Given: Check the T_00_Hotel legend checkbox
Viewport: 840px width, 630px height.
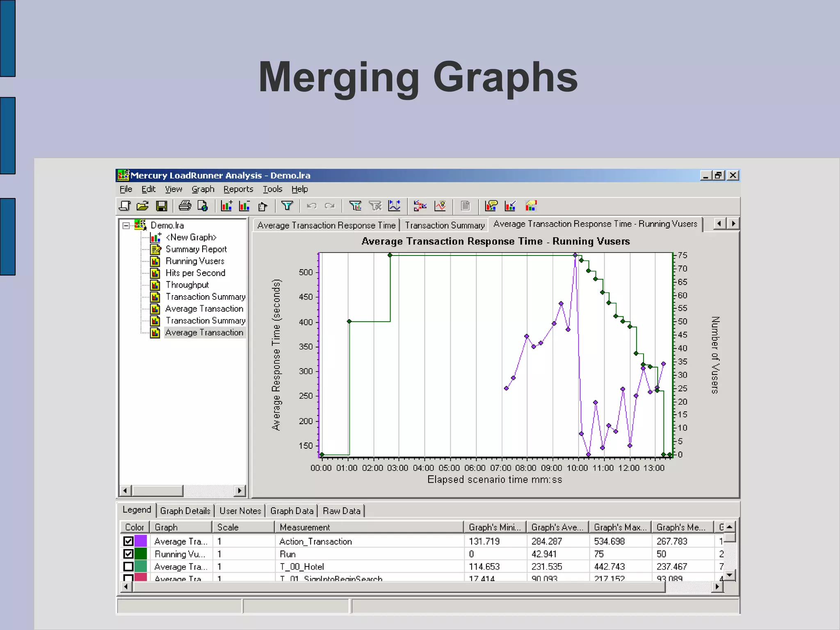Looking at the screenshot, I should pyautogui.click(x=128, y=566).
